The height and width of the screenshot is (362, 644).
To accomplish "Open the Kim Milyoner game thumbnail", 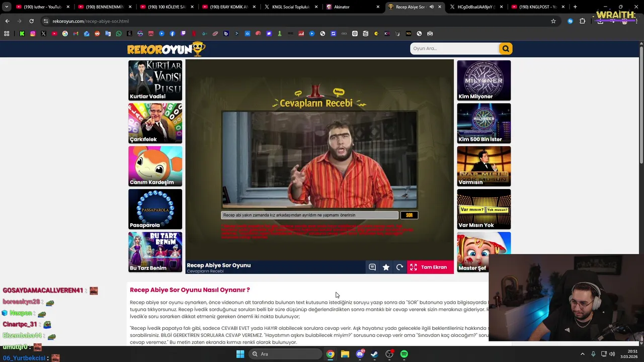I will click(484, 80).
